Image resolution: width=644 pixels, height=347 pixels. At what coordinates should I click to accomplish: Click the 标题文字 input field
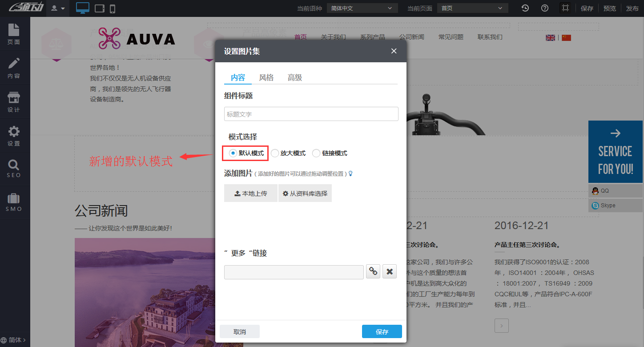(x=311, y=114)
